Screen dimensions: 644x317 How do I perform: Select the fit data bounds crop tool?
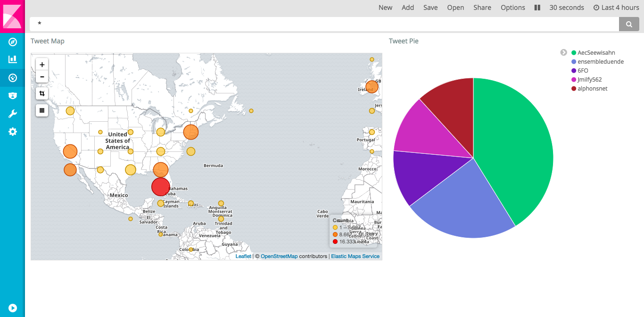[42, 93]
